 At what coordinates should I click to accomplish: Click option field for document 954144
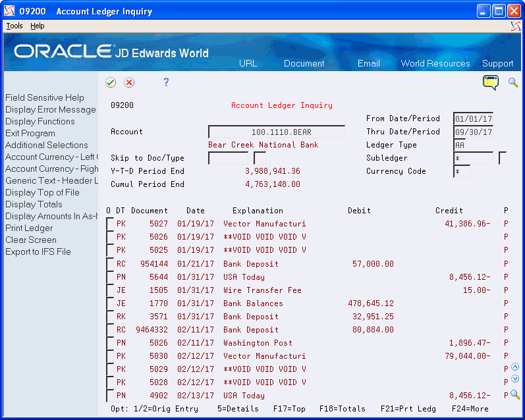tap(110, 264)
